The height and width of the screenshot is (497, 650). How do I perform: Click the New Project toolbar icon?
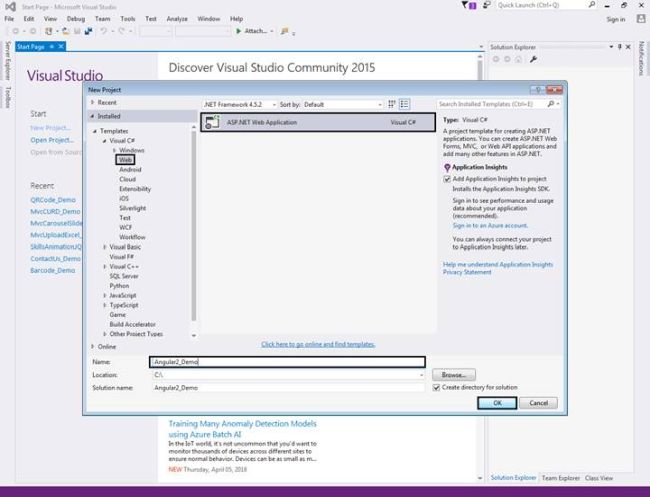point(49,31)
